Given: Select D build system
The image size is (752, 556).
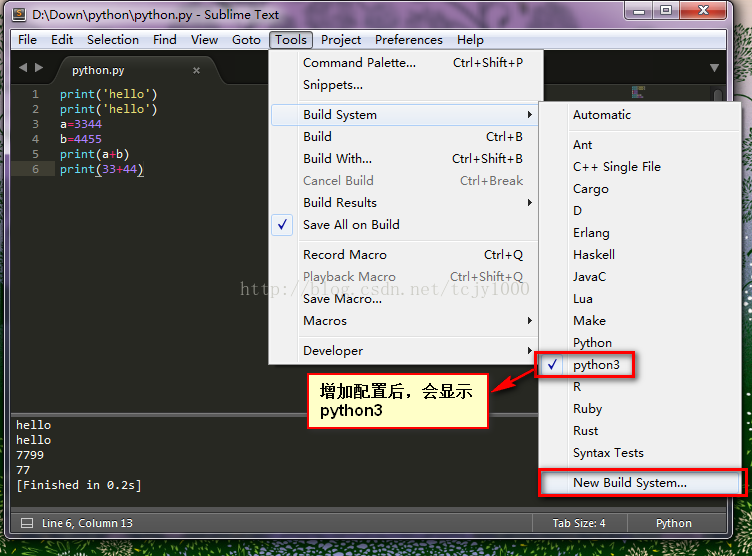Looking at the screenshot, I should [640, 211].
